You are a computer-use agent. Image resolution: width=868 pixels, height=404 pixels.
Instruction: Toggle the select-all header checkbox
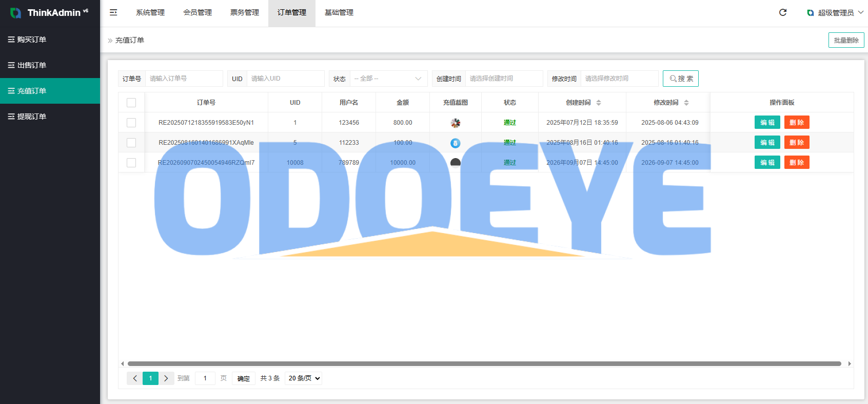tap(131, 103)
